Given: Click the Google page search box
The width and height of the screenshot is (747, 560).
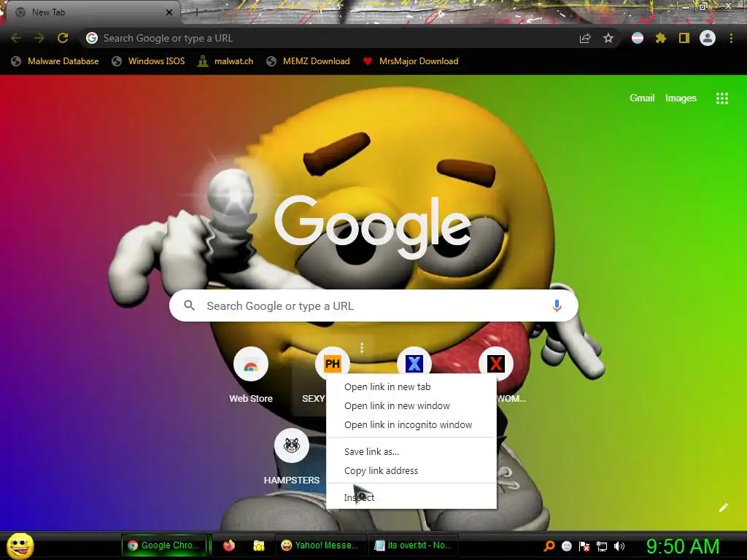Looking at the screenshot, I should (373, 306).
